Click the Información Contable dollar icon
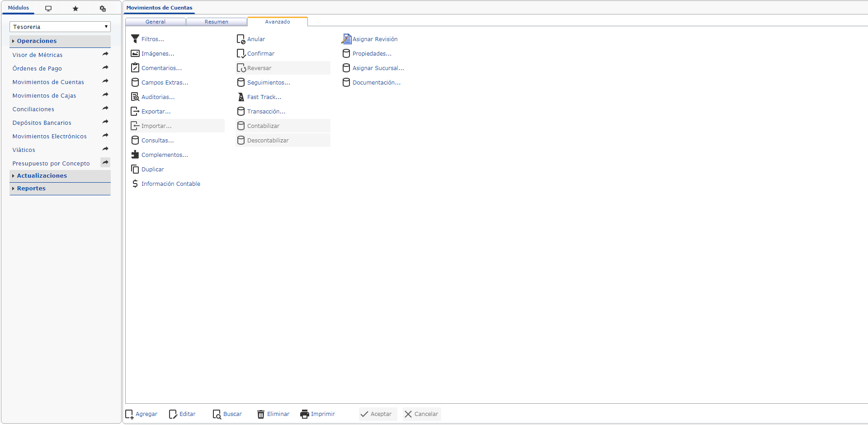The height and width of the screenshot is (425, 868). pyautogui.click(x=135, y=184)
